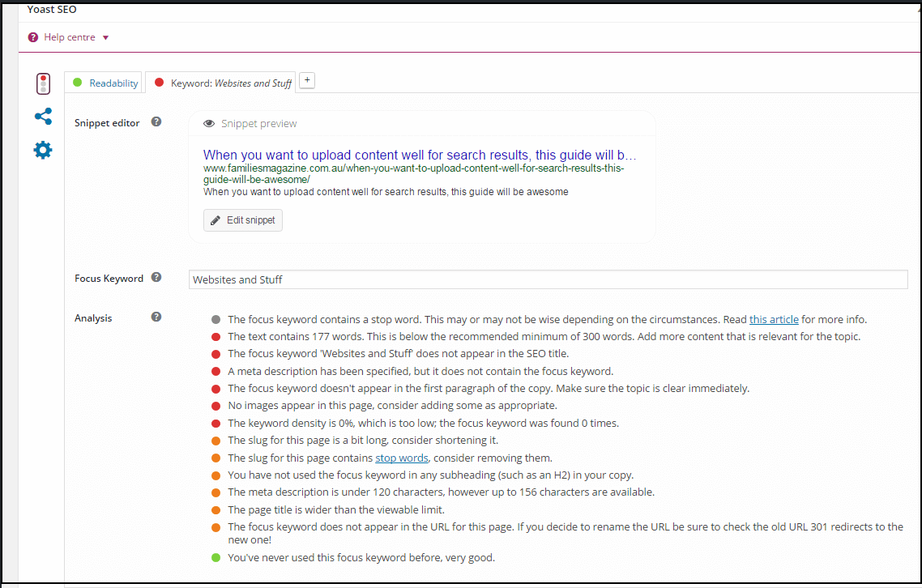
Task: Click the eye icon beside Snippet preview
Action: coord(209,123)
